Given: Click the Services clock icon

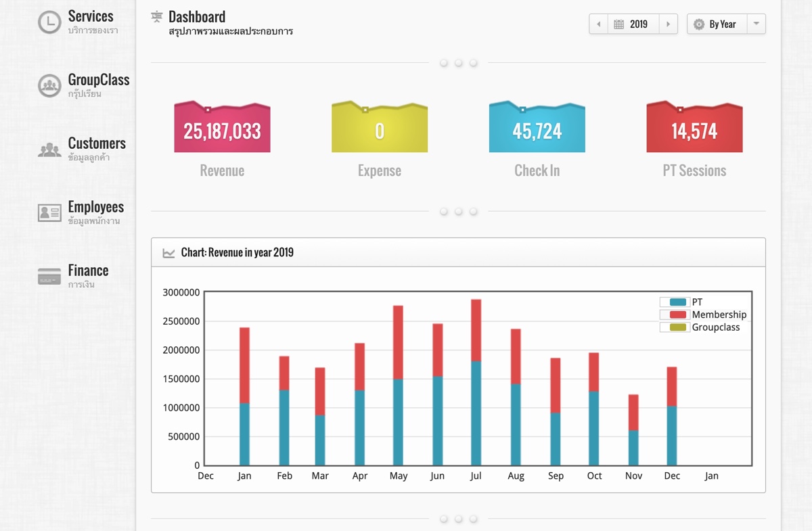Looking at the screenshot, I should tap(49, 22).
